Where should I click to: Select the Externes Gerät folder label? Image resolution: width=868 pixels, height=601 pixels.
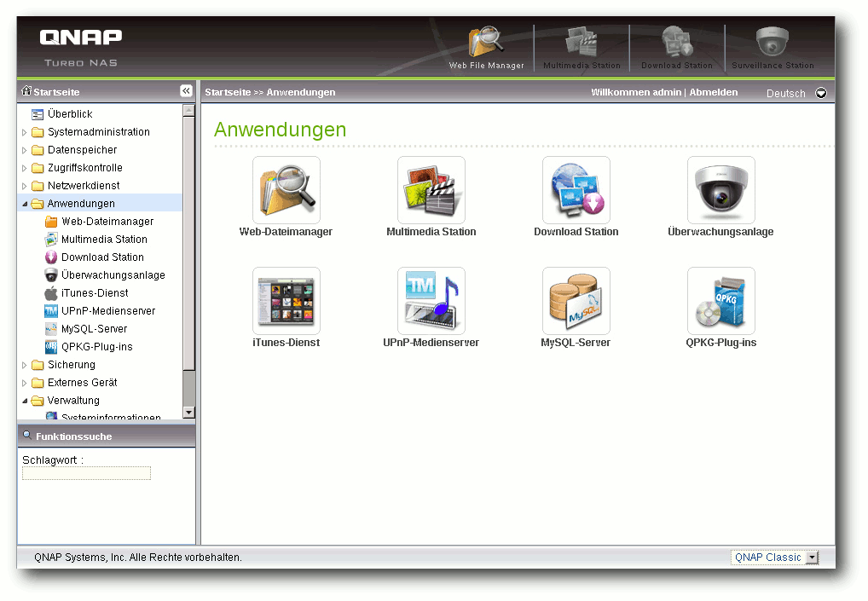click(x=83, y=383)
